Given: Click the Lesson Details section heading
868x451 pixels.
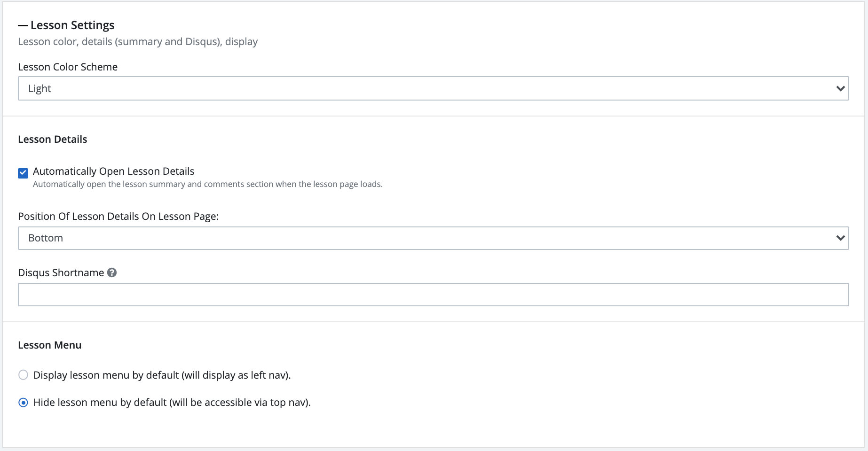Looking at the screenshot, I should (52, 139).
